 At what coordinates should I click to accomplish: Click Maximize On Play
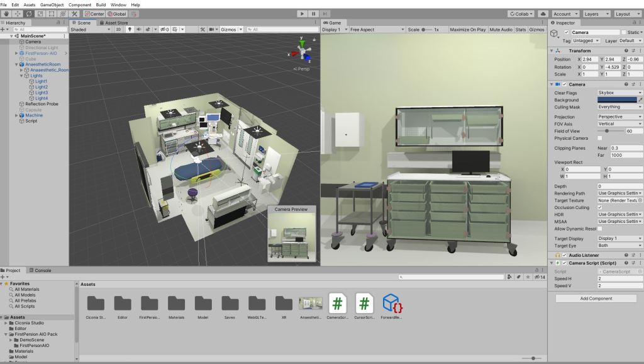(x=467, y=30)
